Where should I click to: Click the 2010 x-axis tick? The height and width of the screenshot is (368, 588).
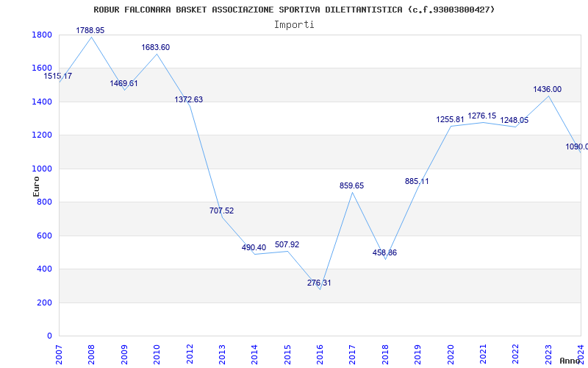point(157,355)
